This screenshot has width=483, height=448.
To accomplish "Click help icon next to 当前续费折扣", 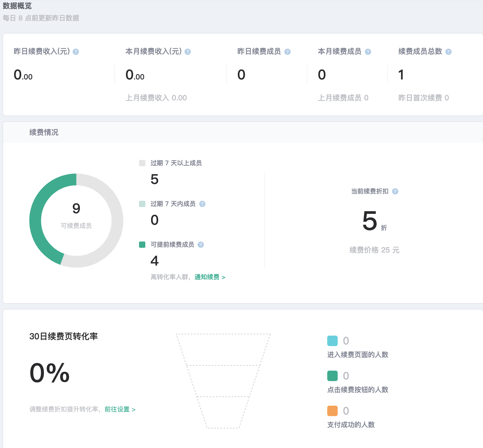I will click(395, 191).
